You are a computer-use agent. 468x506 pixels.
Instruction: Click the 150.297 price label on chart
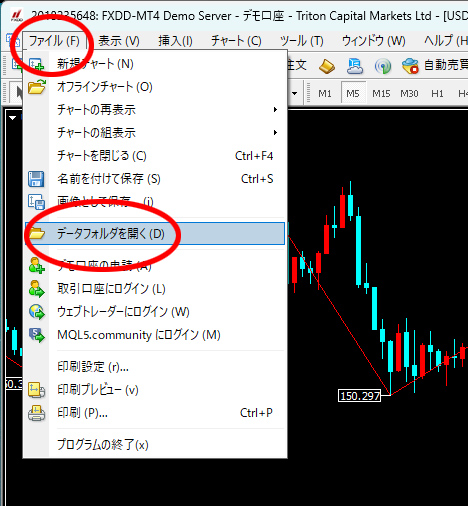point(360,396)
